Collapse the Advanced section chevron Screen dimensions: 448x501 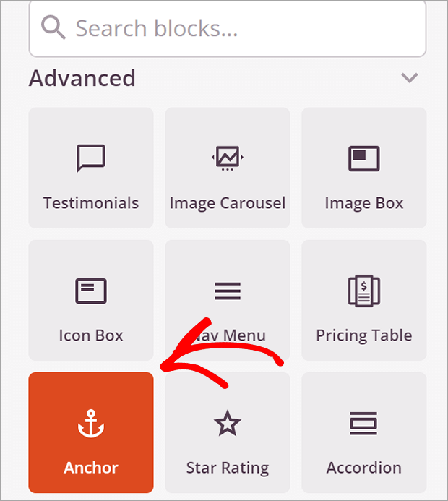pyautogui.click(x=410, y=77)
